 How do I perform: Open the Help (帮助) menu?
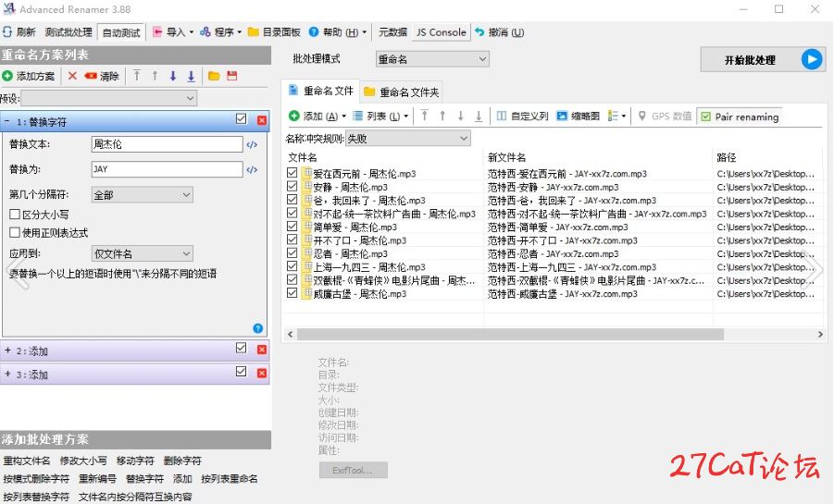[x=337, y=31]
